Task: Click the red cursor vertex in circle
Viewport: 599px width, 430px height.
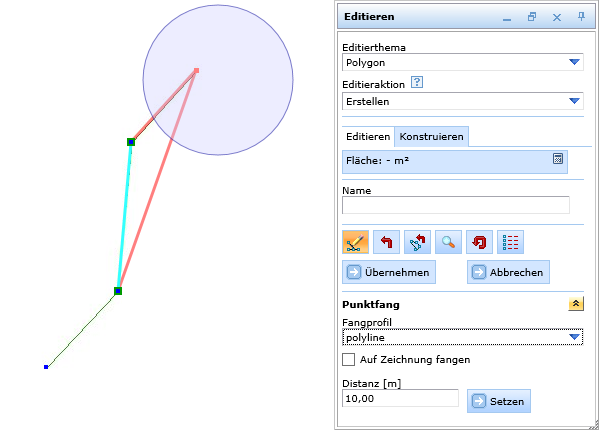Action: [196, 70]
